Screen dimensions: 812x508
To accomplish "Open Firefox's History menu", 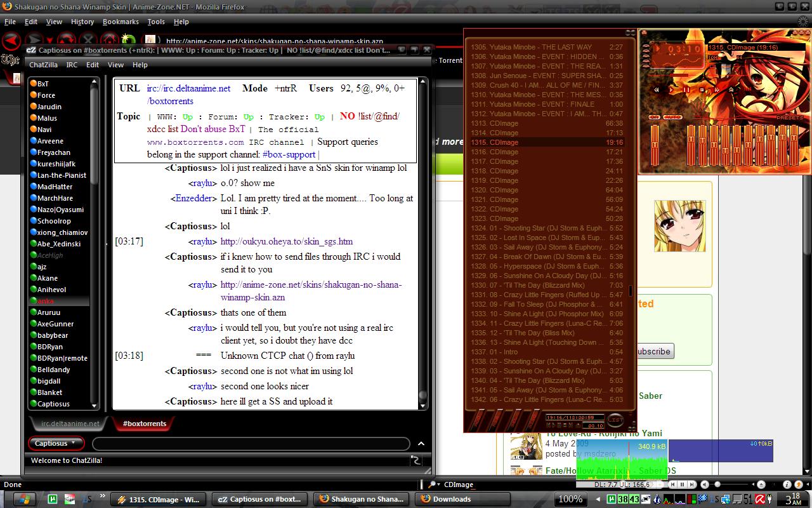I will coord(82,22).
